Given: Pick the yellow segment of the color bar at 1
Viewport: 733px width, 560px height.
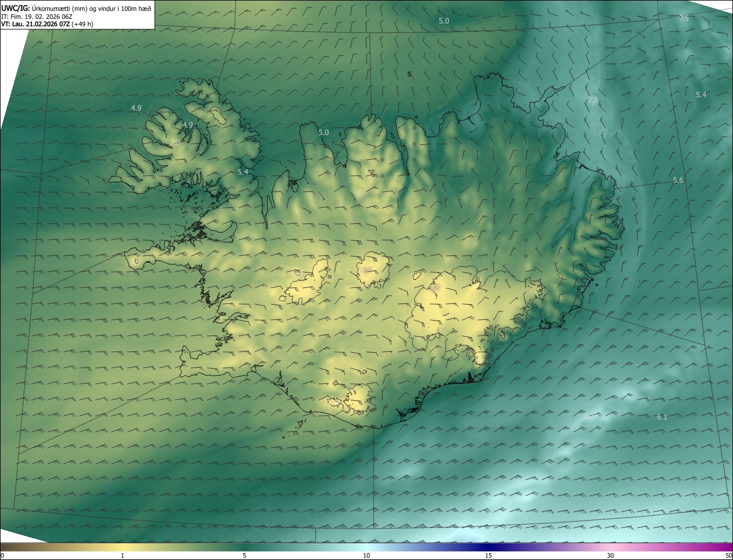Looking at the screenshot, I should coord(123,547).
